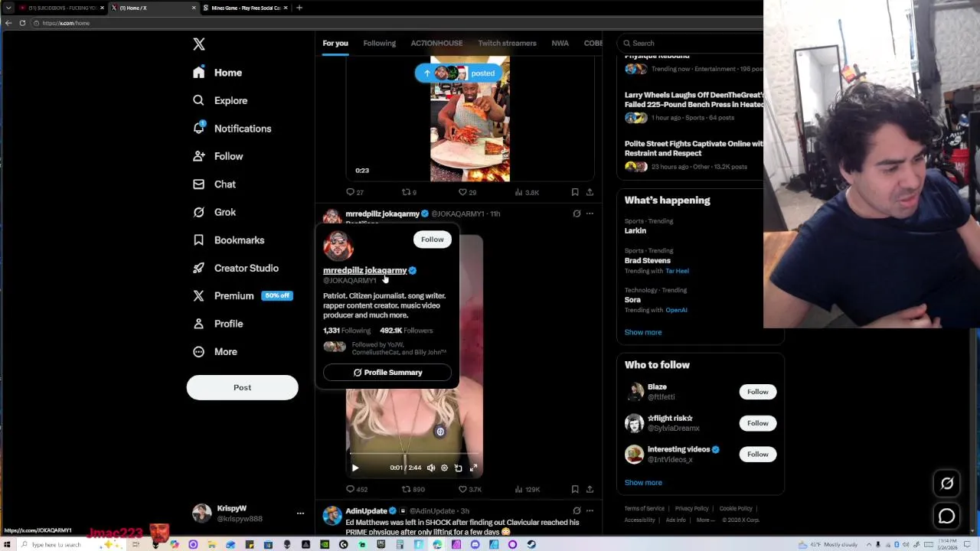The image size is (980, 551).
Task: Open footer More dropdown
Action: (x=705, y=520)
